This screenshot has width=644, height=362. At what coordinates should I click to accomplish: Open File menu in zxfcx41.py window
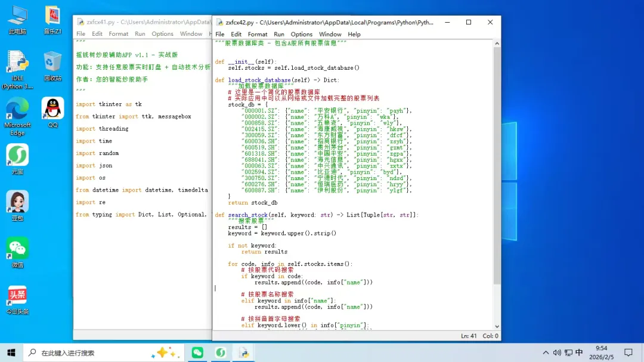[x=81, y=33]
